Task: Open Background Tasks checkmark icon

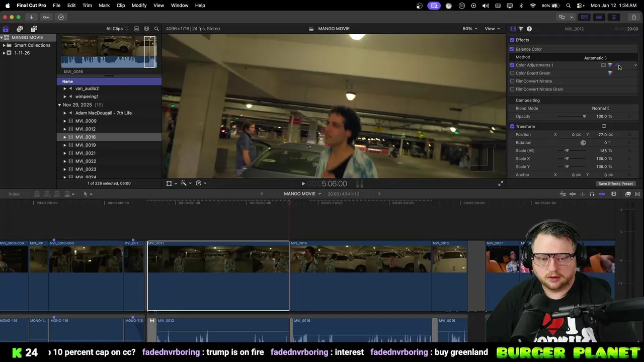Action: (x=61, y=17)
